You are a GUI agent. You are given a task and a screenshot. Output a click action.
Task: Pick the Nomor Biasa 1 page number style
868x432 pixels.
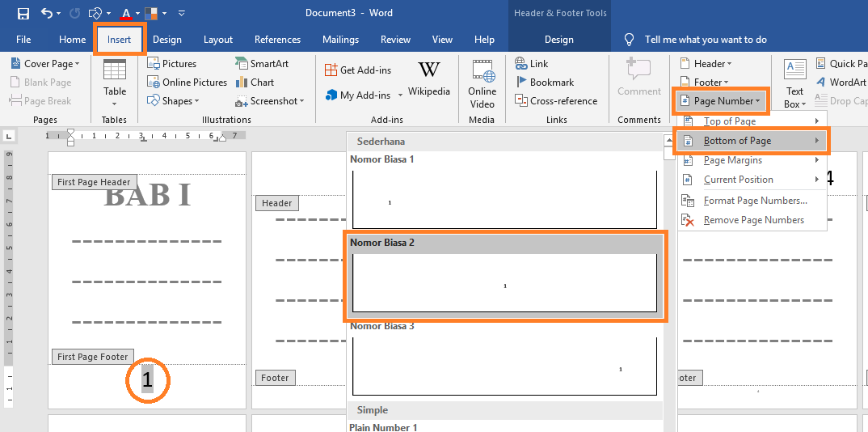[504, 191]
